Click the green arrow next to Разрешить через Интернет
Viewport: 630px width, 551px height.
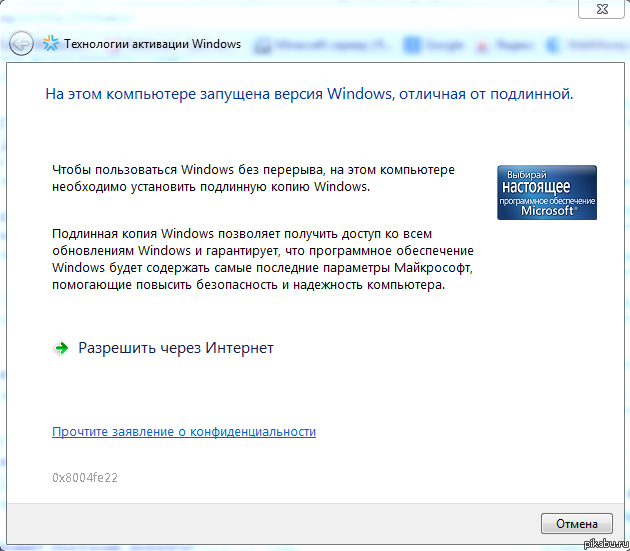pos(61,348)
